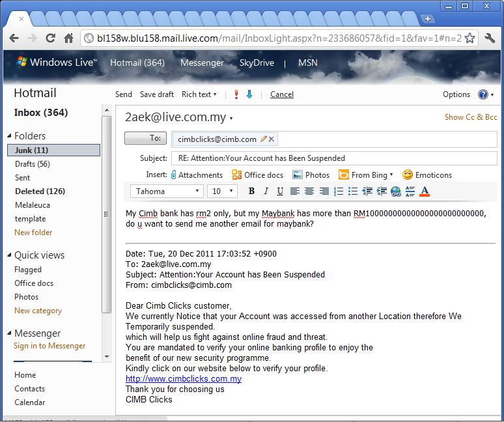The image size is (504, 422).
Task: Click the browser forward arrow
Action: (x=32, y=38)
